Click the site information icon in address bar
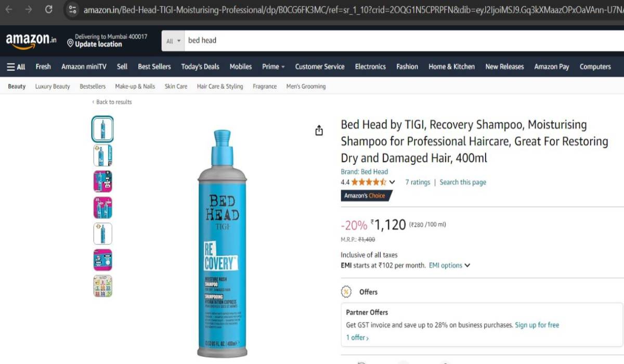This screenshot has height=364, width=624. [x=73, y=9]
